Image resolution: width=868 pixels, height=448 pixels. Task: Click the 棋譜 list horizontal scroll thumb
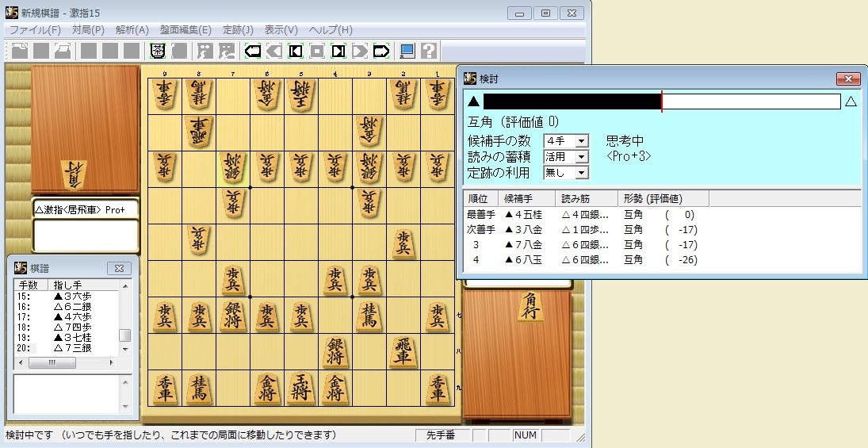52,362
